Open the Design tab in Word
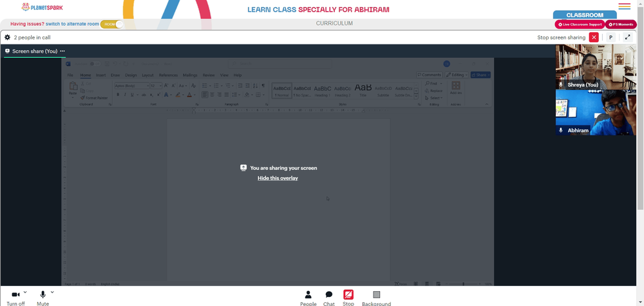Image resolution: width=644 pixels, height=306 pixels. click(131, 75)
